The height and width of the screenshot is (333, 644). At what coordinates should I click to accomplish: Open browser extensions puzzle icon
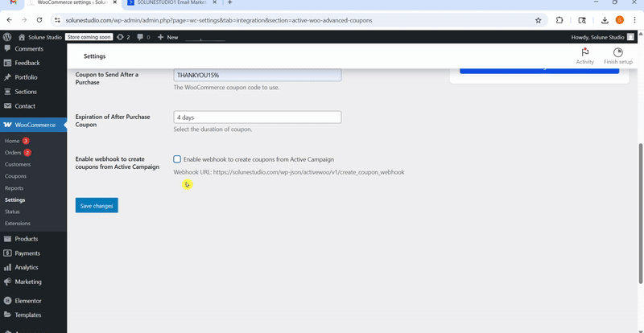click(x=559, y=20)
